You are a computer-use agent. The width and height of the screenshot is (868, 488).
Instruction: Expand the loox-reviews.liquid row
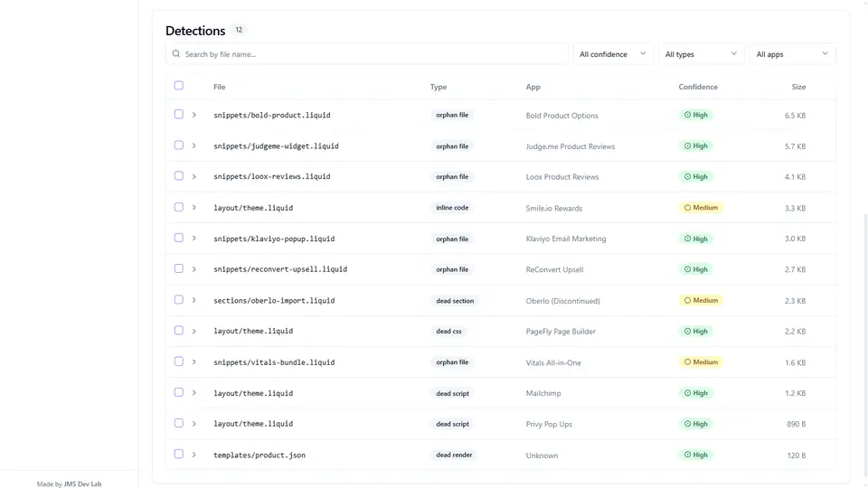194,176
